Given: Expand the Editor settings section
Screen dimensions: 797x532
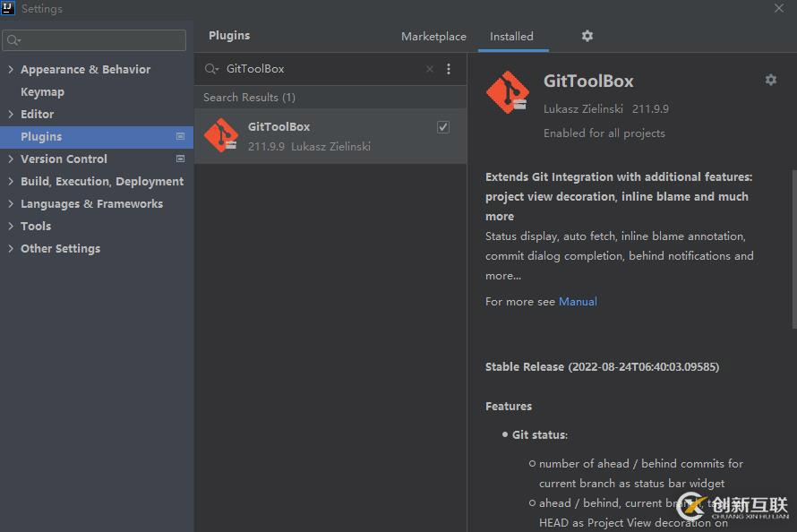Looking at the screenshot, I should click(x=11, y=114).
